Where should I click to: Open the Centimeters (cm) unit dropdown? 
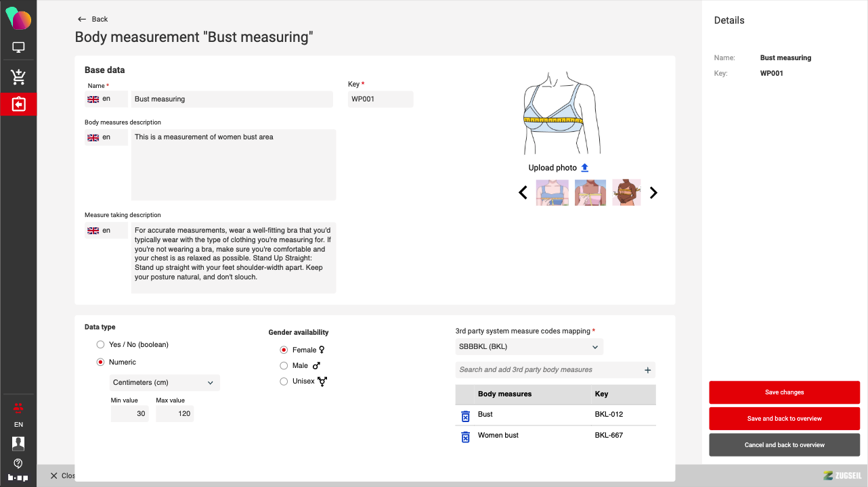pos(165,383)
